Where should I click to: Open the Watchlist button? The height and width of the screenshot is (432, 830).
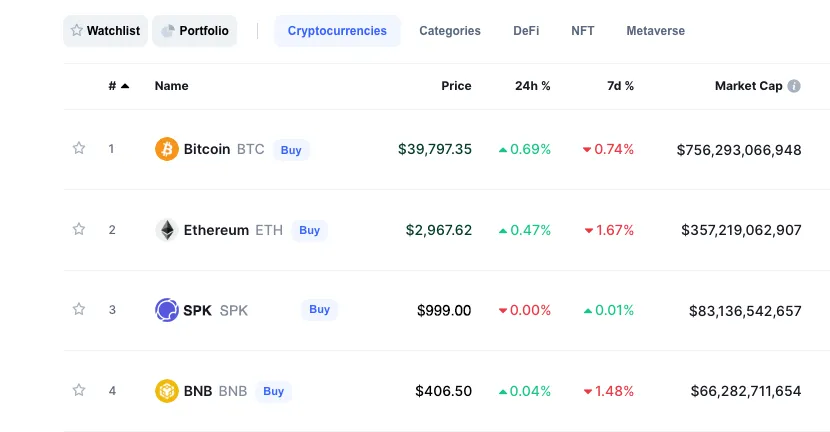click(x=105, y=31)
